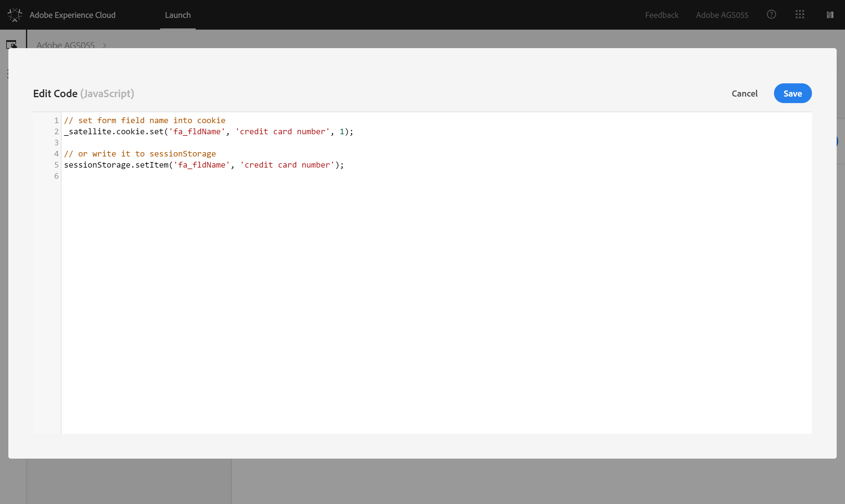The width and height of the screenshot is (845, 504).
Task: Open the app switcher grid icon
Action: point(800,15)
